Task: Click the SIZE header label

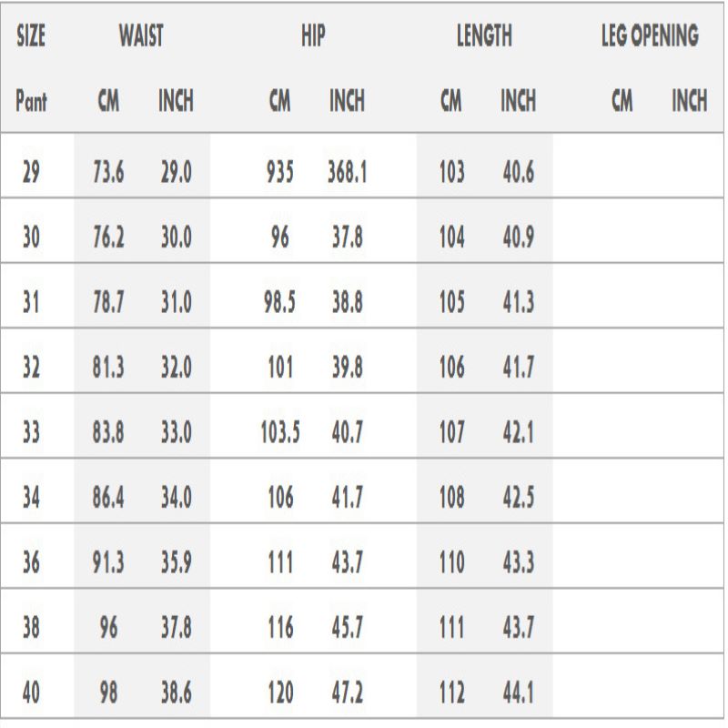Action: (x=32, y=37)
